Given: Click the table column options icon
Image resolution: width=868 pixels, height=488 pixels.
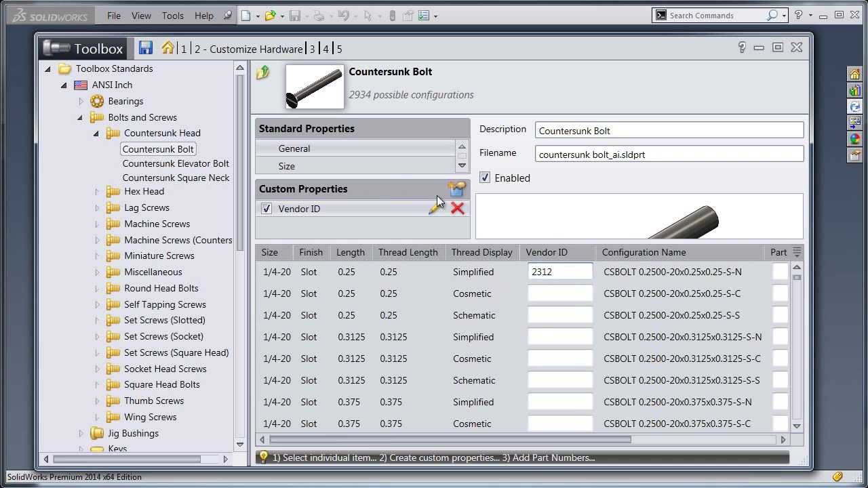Looking at the screenshot, I should [797, 252].
